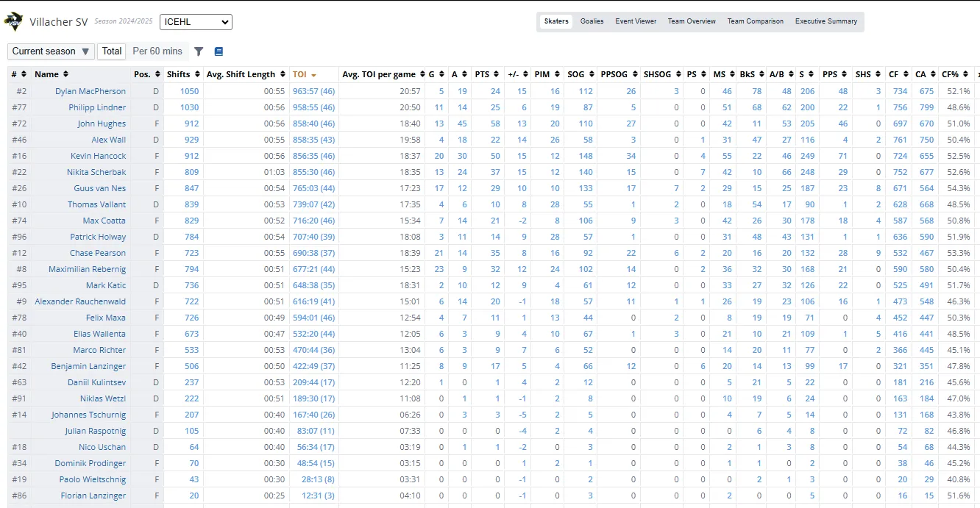Sort by Name column arrows
The image size is (980, 508).
point(65,74)
